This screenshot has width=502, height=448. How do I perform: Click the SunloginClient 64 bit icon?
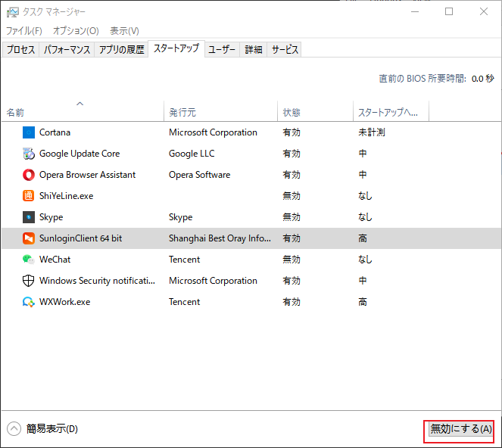point(29,238)
